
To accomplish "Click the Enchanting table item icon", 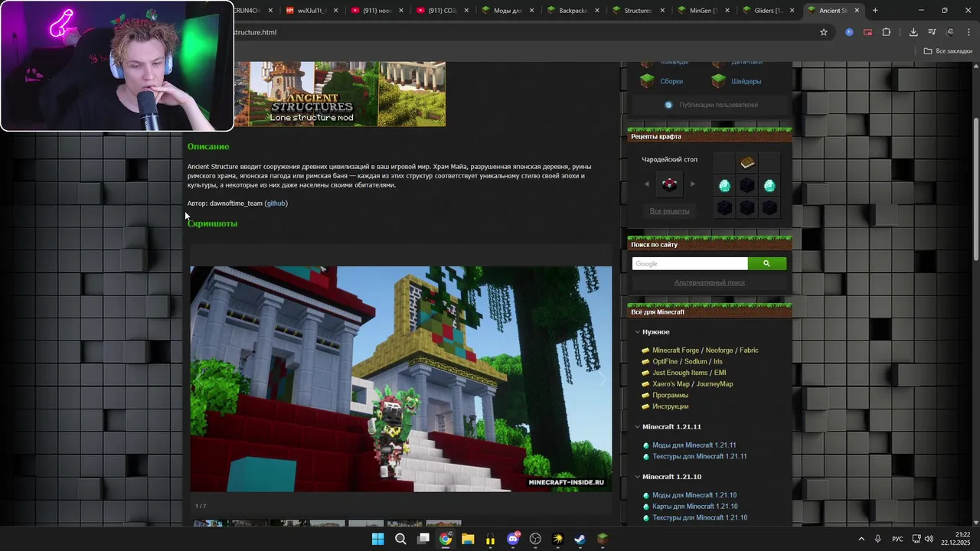I will pyautogui.click(x=669, y=184).
